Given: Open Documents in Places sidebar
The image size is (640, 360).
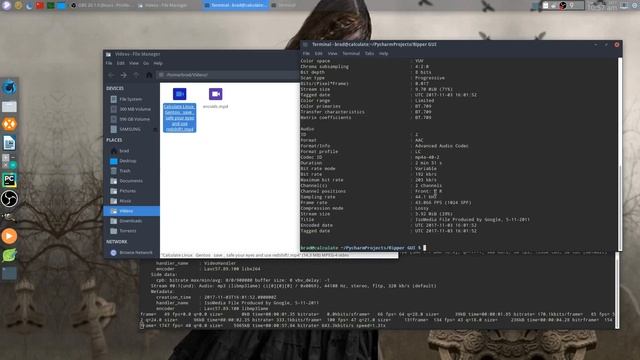Looking at the screenshot, I should pos(131,181).
